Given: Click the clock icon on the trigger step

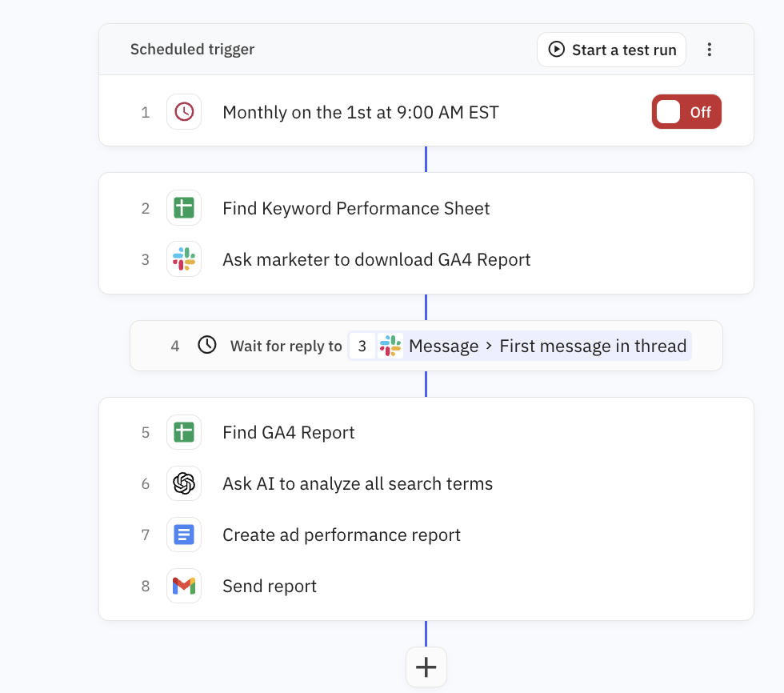Looking at the screenshot, I should (x=184, y=112).
